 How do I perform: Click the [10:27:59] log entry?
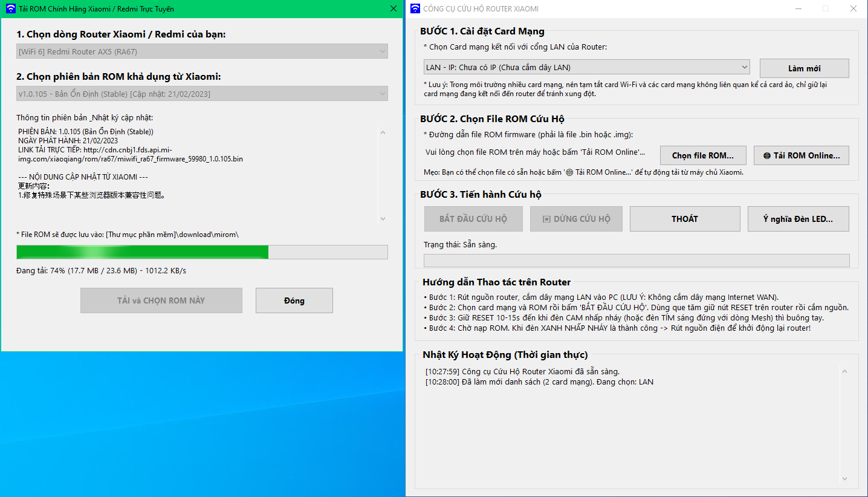[522, 371]
